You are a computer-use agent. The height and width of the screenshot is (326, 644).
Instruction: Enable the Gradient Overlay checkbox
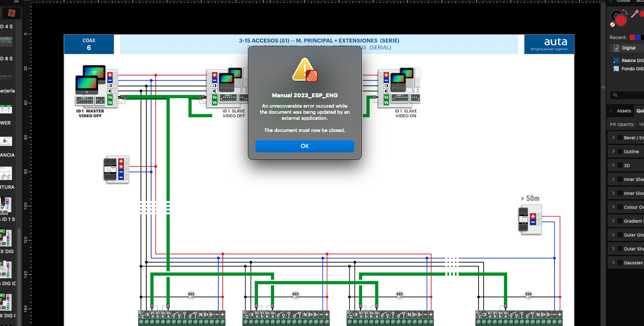(620, 221)
